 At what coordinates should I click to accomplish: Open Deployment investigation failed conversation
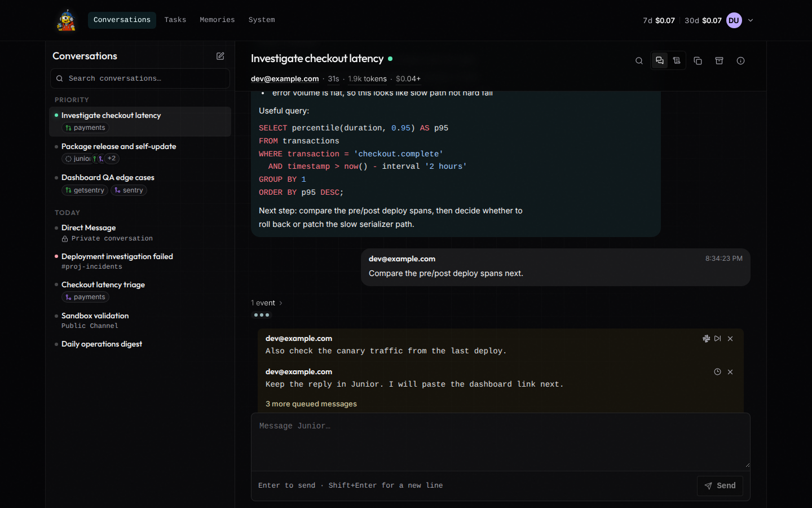(x=140, y=261)
